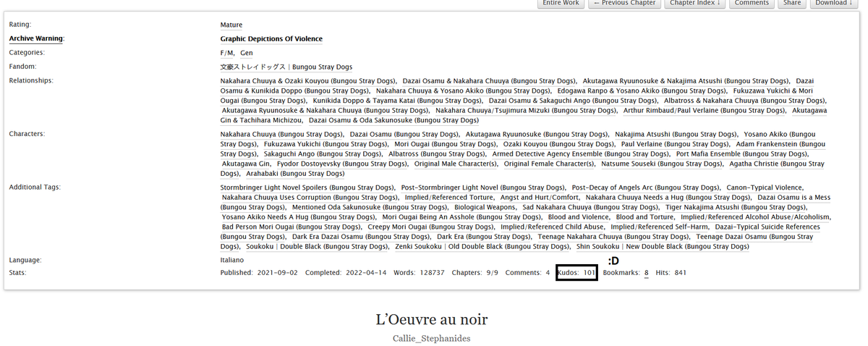Open Biological Weapons tag

(485, 207)
